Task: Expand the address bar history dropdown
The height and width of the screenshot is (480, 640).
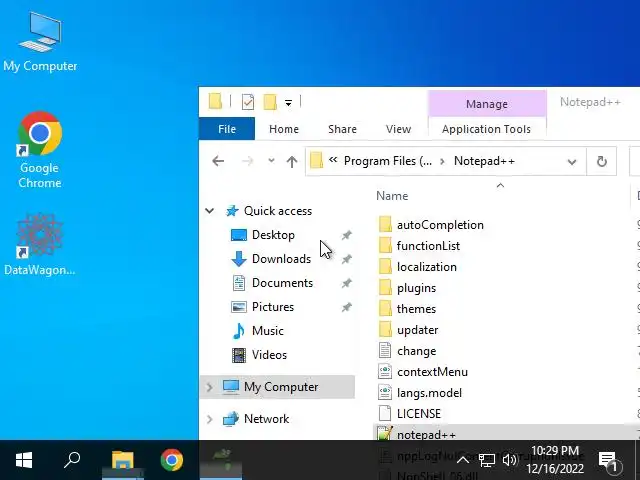Action: click(x=572, y=162)
